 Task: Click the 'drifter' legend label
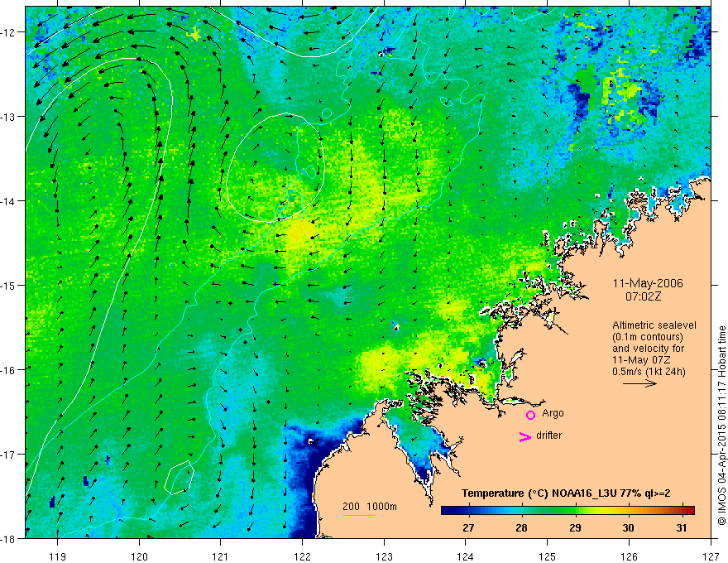[548, 435]
